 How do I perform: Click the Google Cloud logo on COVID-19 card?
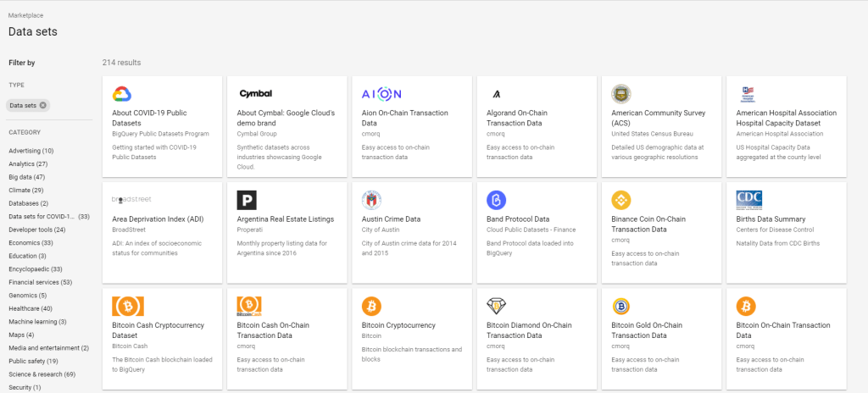(x=122, y=94)
